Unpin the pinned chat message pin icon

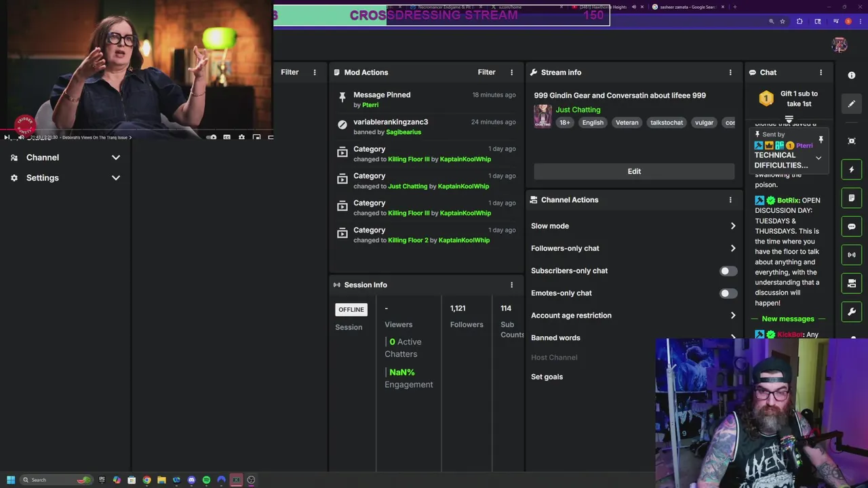821,140
